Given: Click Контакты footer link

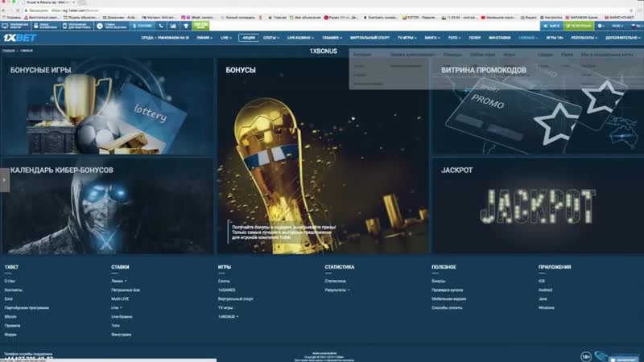Looking at the screenshot, I should click(13, 290).
